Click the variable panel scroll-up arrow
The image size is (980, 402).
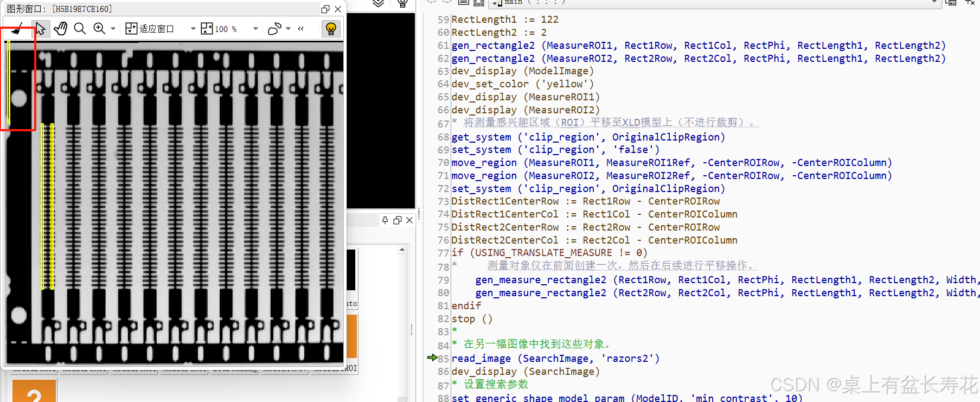[402, 250]
